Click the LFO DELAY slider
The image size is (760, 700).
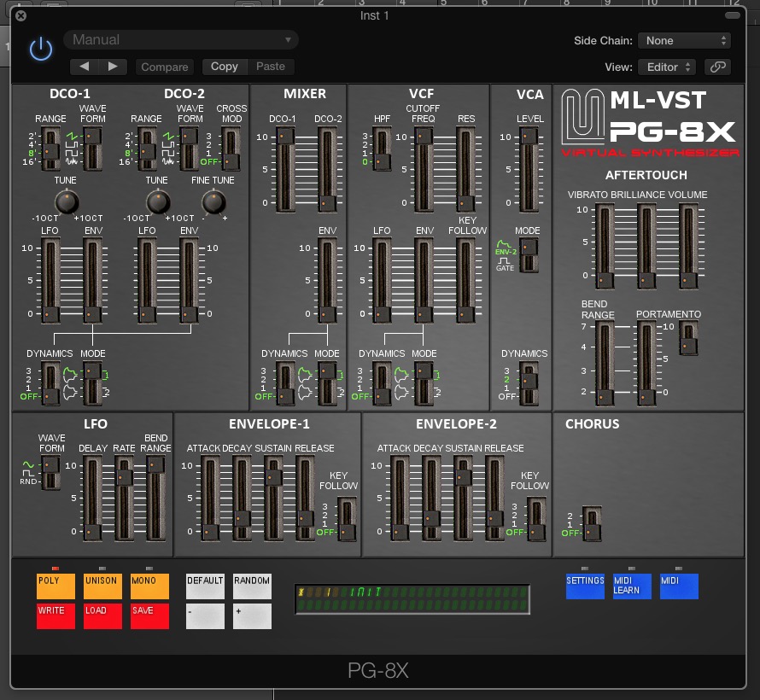(92, 499)
